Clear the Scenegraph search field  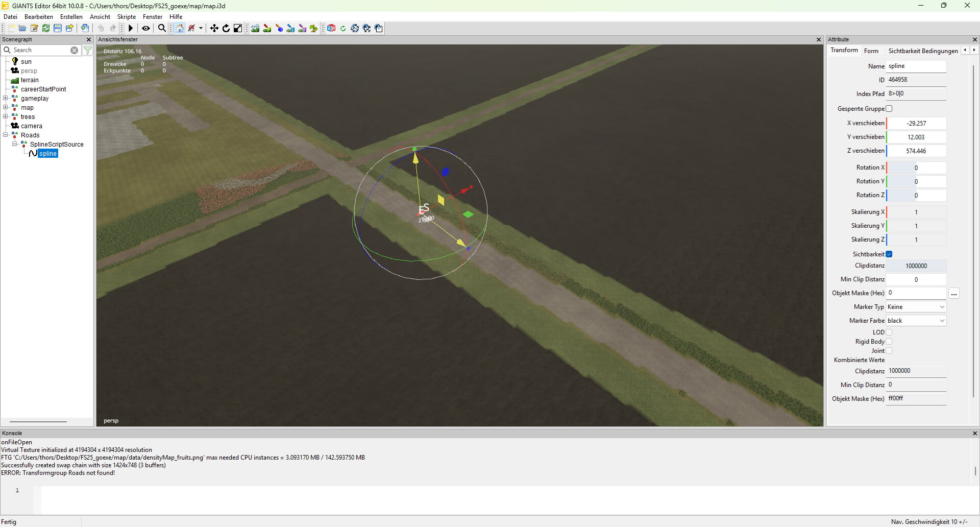point(75,51)
